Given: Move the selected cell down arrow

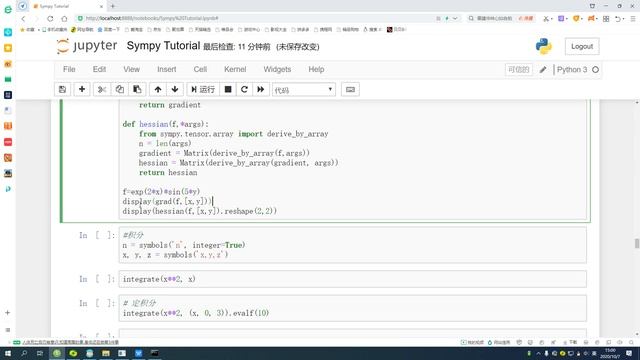Looking at the screenshot, I should click(x=175, y=89).
